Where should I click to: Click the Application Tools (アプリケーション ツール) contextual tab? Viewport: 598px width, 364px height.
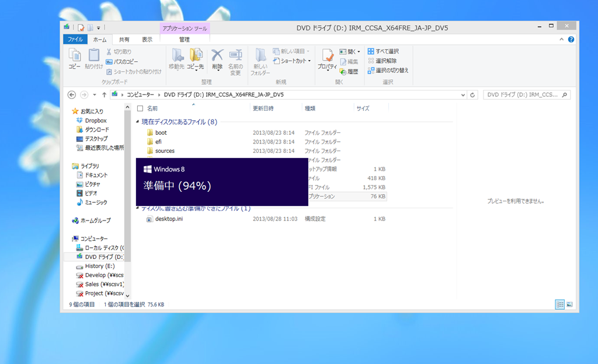point(185,28)
